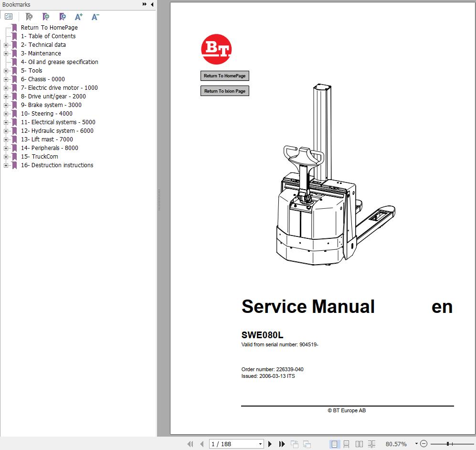The width and height of the screenshot is (476, 450).
Task: Decrease bookmark text size with A-
Action: [x=95, y=17]
